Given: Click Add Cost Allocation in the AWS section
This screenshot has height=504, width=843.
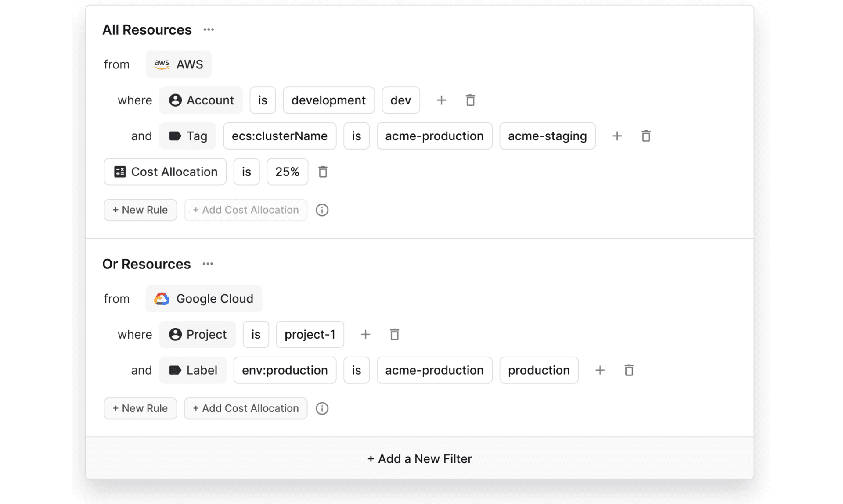Looking at the screenshot, I should [245, 210].
